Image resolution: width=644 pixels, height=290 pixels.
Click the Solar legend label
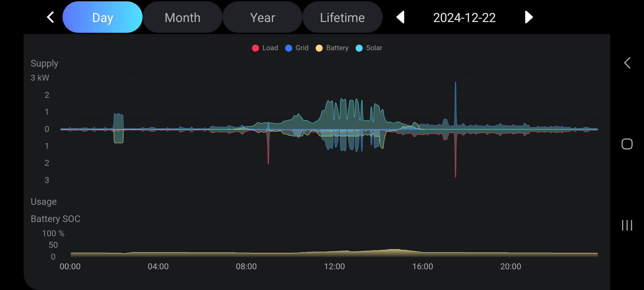(374, 48)
